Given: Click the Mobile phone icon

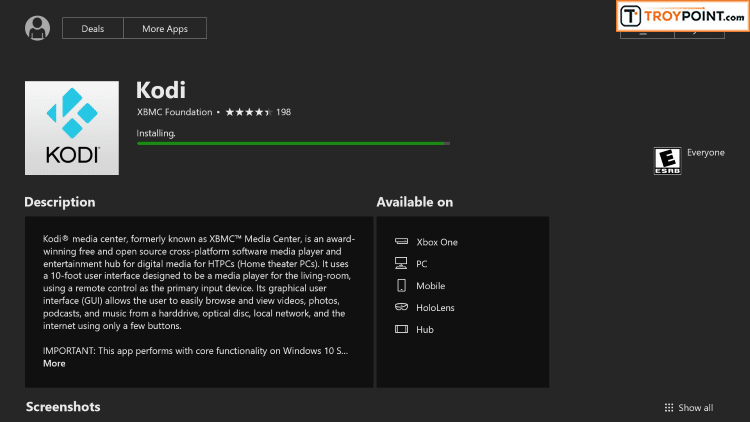Looking at the screenshot, I should click(401, 285).
